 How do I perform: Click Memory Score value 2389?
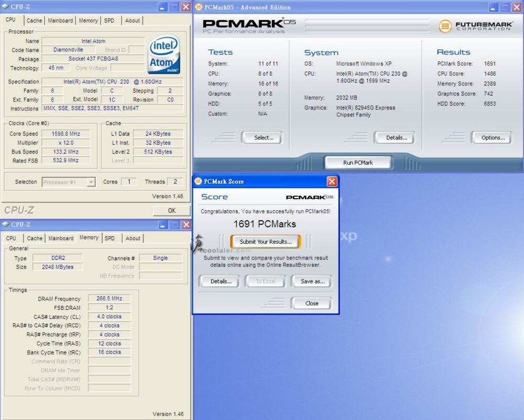click(x=490, y=83)
